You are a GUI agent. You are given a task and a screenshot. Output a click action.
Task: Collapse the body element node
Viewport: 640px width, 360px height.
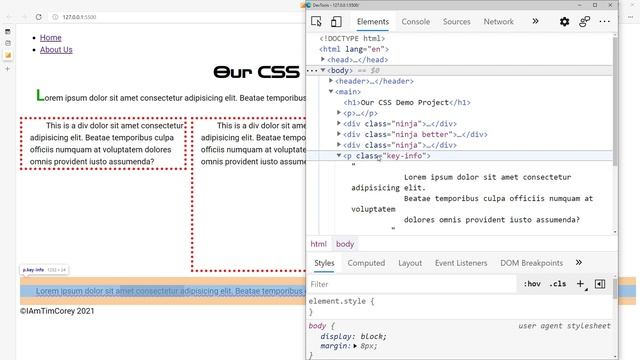[323, 70]
